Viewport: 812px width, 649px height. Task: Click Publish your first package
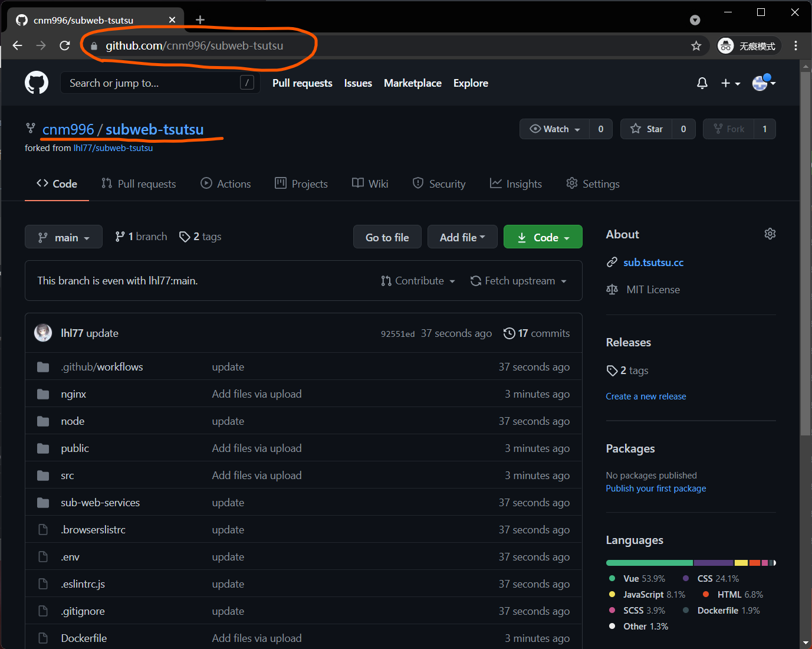[x=656, y=489]
